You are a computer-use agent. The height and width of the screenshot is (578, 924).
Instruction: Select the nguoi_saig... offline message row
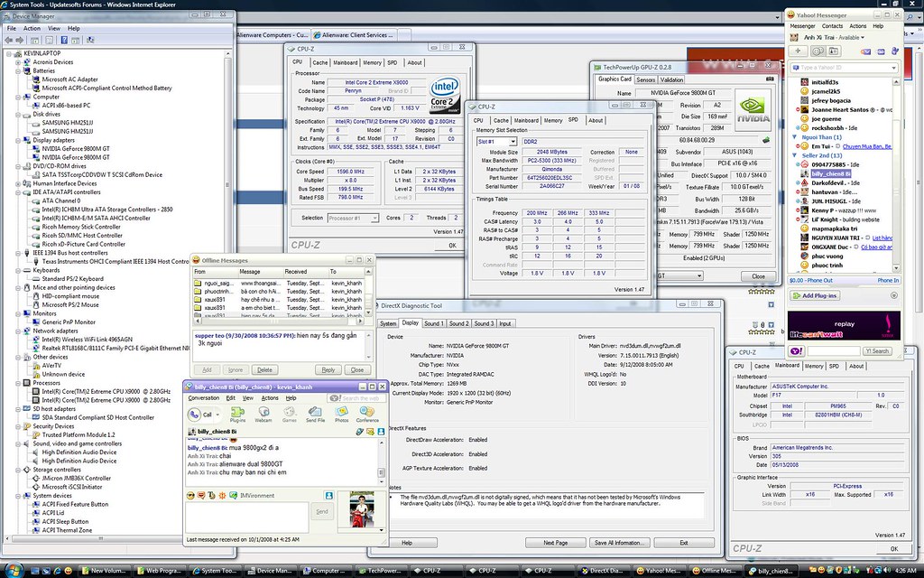(279, 283)
